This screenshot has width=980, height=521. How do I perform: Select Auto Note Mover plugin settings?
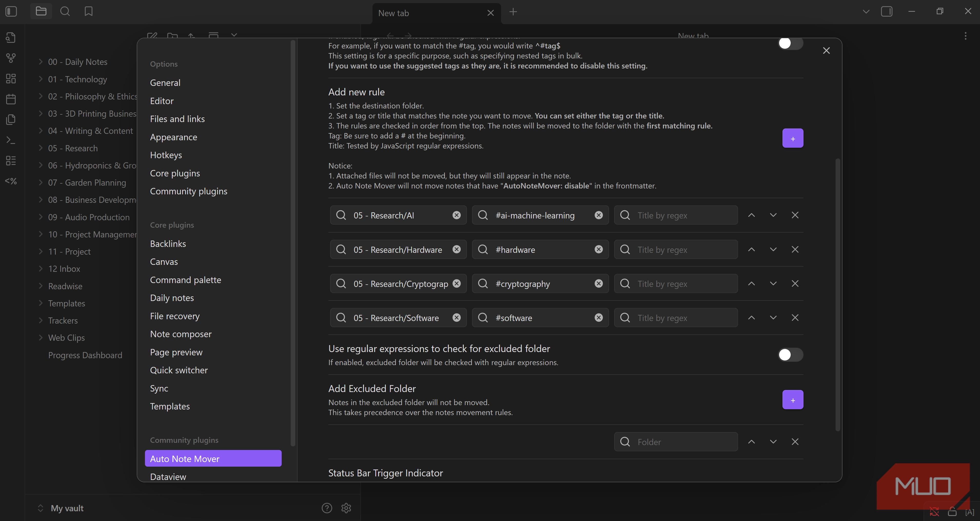pos(213,459)
